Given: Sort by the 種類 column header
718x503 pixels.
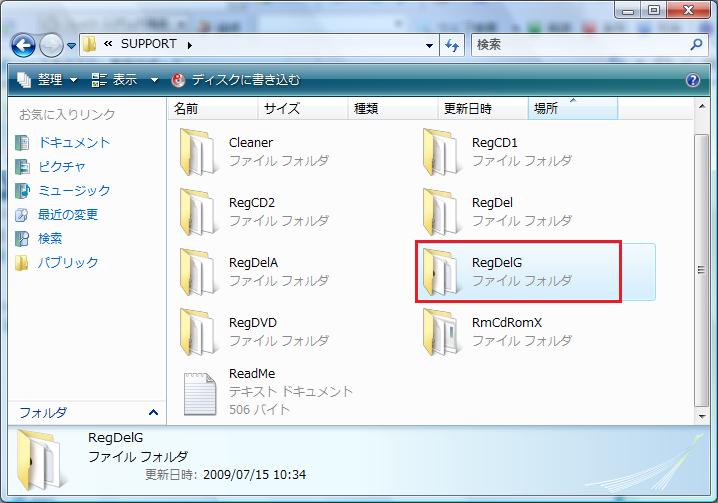Looking at the screenshot, I should coord(392,109).
